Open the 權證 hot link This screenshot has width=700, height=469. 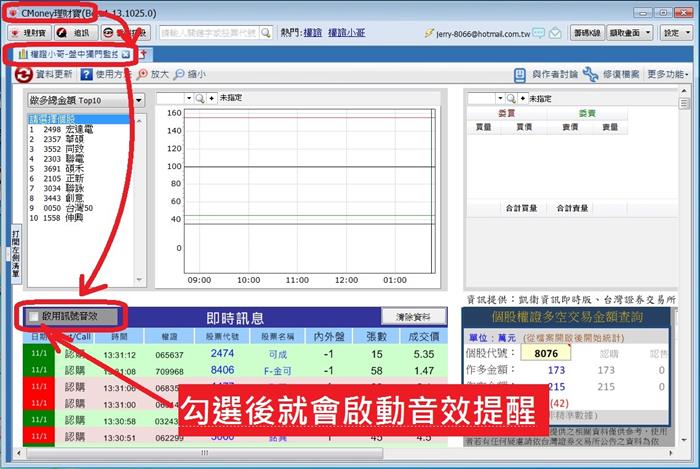312,33
